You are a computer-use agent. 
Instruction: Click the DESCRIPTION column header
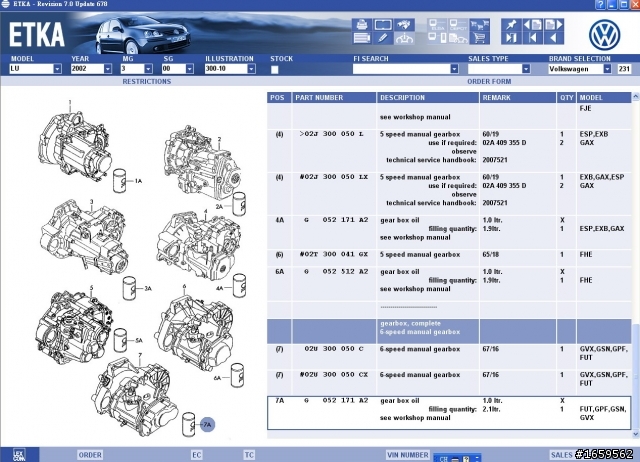pyautogui.click(x=428, y=98)
